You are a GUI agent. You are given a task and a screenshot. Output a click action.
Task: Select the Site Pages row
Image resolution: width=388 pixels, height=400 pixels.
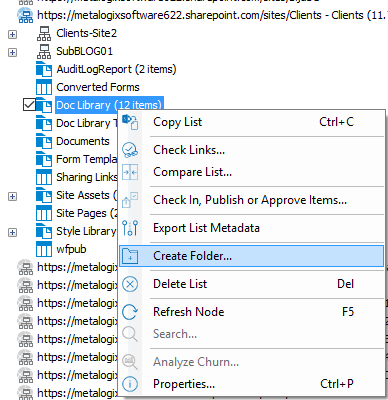(x=87, y=213)
